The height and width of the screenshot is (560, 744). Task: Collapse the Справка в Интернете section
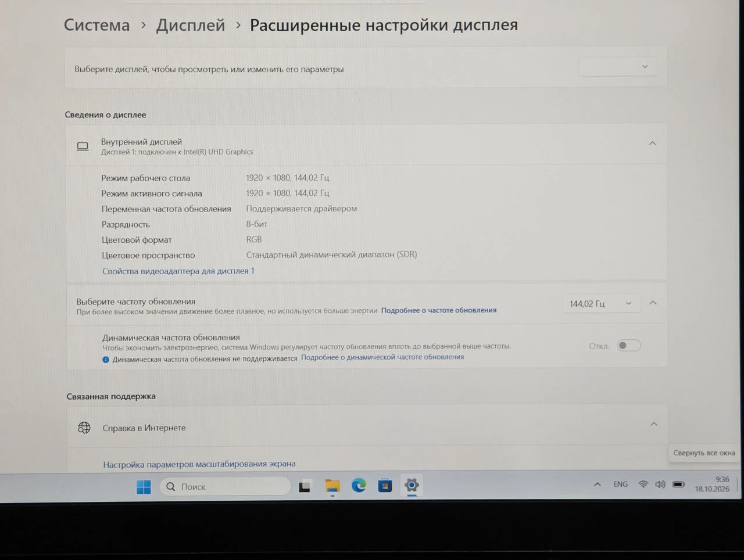[x=654, y=424]
